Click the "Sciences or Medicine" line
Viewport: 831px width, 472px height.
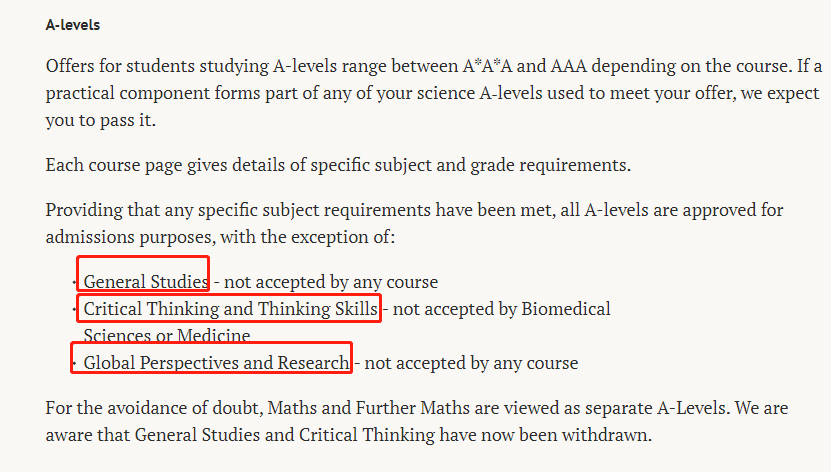click(x=167, y=336)
